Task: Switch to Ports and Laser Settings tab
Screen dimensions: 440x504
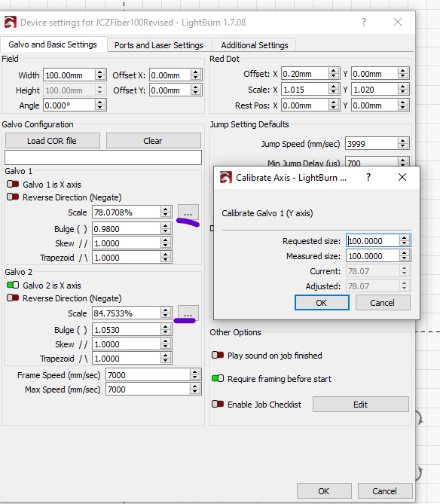Action: [x=159, y=45]
